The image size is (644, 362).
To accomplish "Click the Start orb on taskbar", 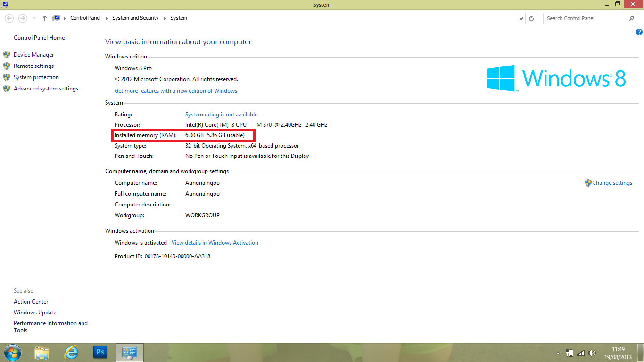I will [x=13, y=353].
